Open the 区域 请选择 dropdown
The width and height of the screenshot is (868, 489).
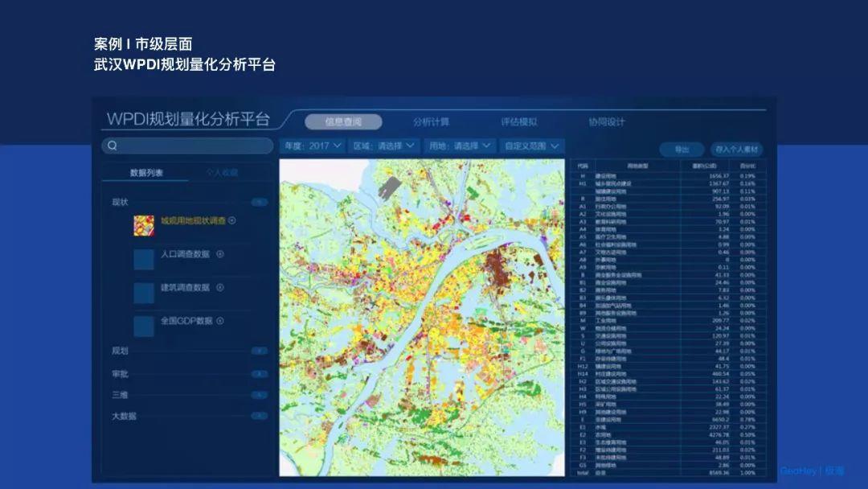pyautogui.click(x=383, y=146)
